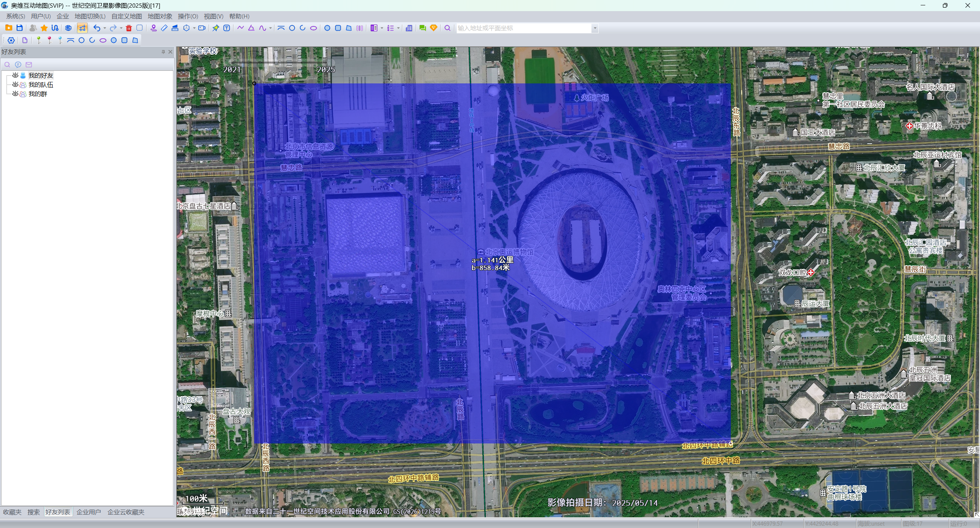This screenshot has width=980, height=528.
Task: Click the purple blank page icon
Action: coord(25,40)
